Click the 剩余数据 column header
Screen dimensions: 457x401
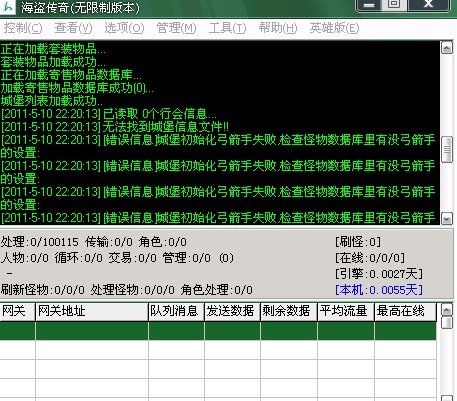tap(289, 312)
